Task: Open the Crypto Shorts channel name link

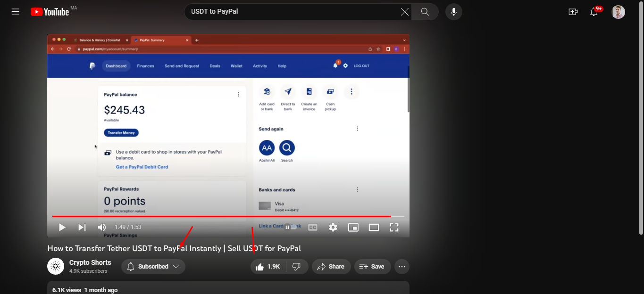Action: (x=90, y=262)
